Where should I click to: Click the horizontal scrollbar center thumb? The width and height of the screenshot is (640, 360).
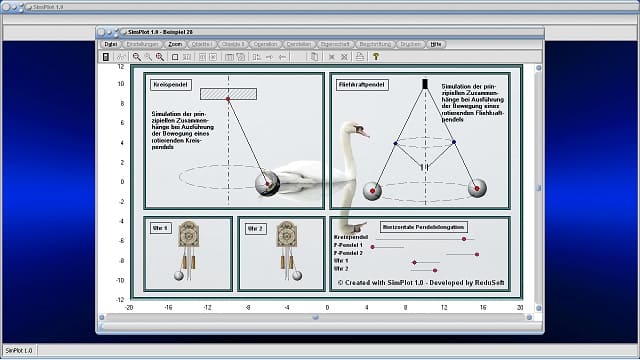coord(316,317)
